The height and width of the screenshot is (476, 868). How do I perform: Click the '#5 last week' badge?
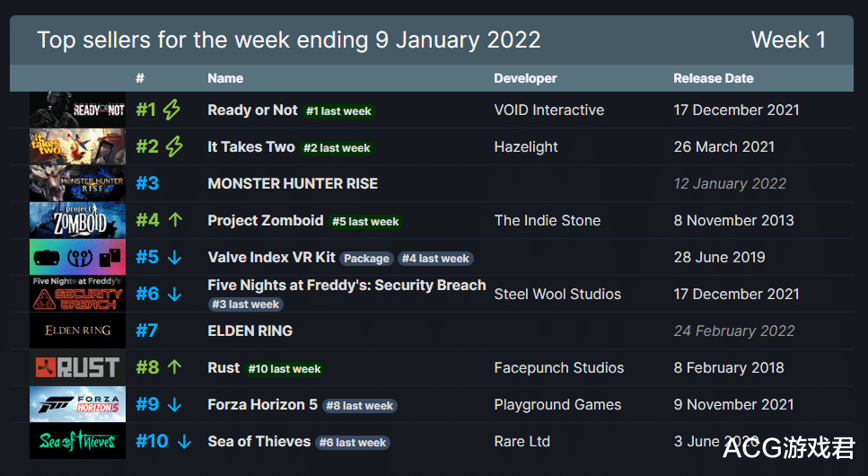364,222
